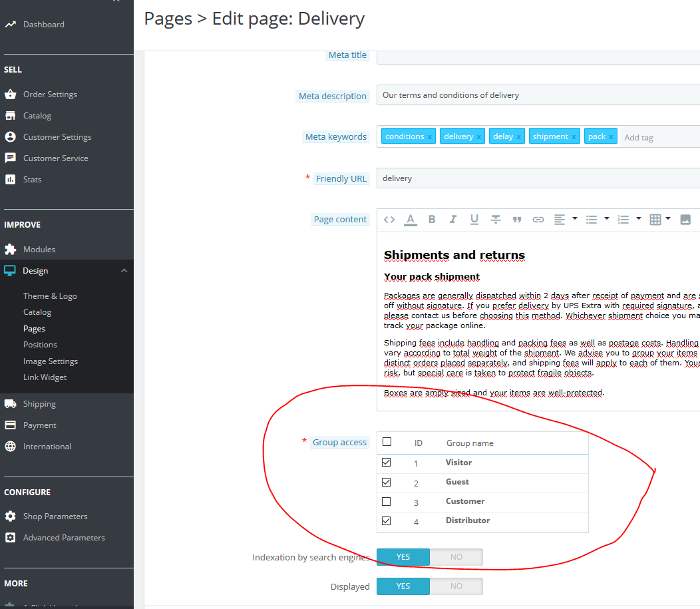Click the Friendly URL field
700x609 pixels.
538,178
